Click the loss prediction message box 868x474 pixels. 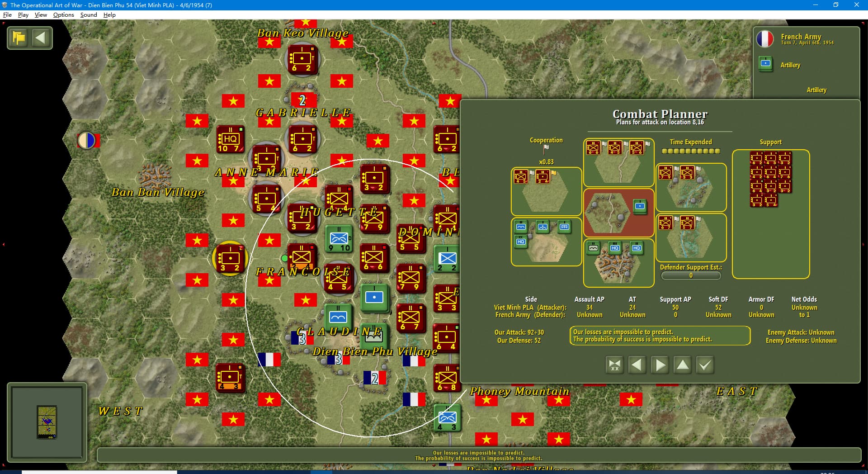(660, 336)
